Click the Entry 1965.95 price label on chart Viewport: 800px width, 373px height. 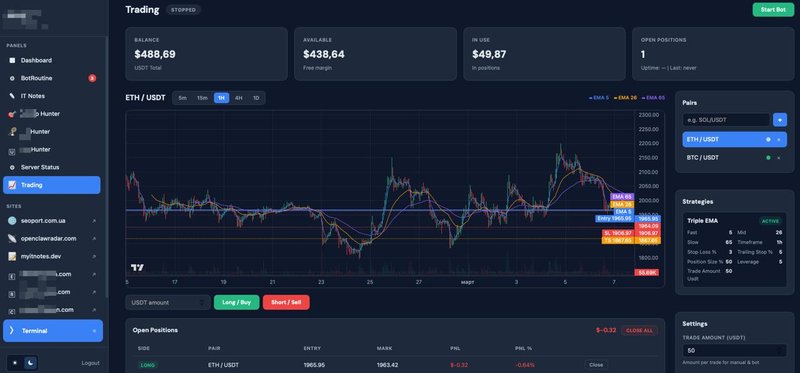pyautogui.click(x=614, y=218)
